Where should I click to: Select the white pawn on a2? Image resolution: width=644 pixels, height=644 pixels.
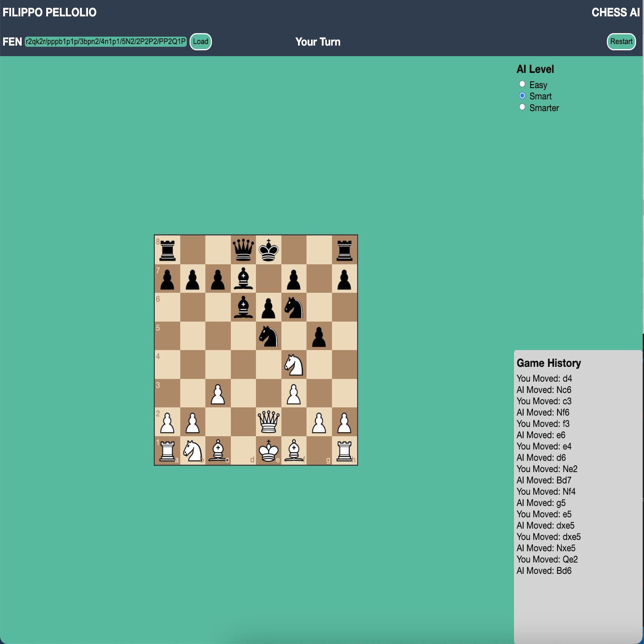pos(168,422)
